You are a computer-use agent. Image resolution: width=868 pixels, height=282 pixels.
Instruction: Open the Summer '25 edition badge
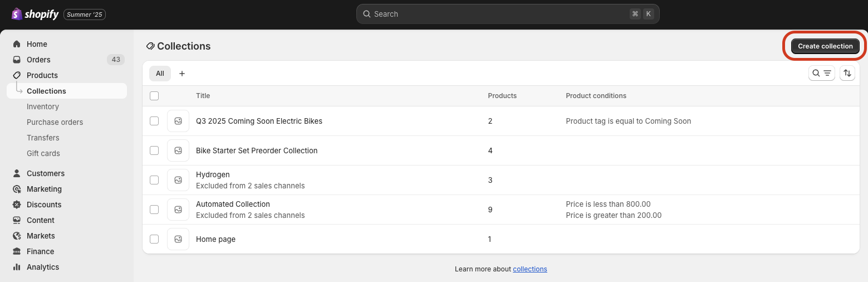click(85, 14)
